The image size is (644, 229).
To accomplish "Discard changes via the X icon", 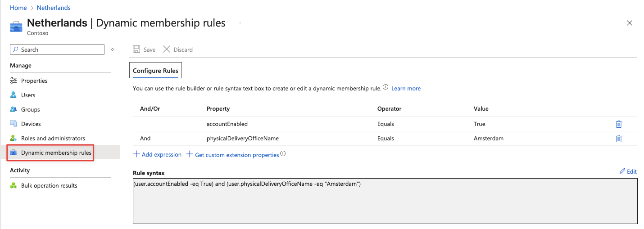I will tap(167, 49).
